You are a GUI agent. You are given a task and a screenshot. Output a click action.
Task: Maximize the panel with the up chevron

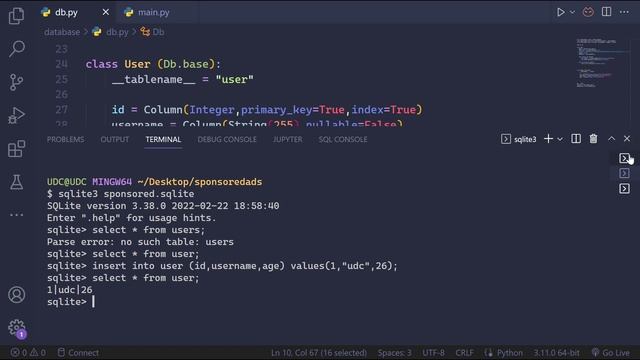(611, 139)
